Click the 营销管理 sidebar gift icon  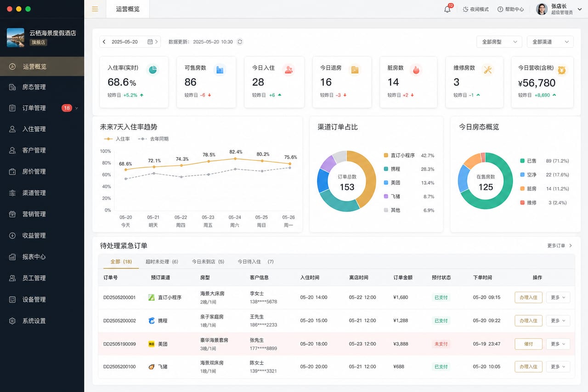point(12,214)
